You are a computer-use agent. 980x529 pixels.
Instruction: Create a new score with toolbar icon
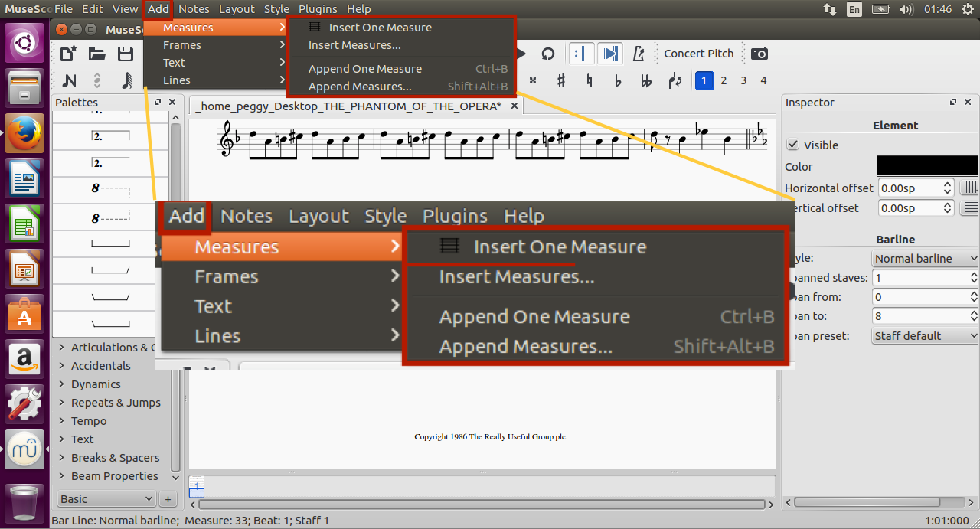point(69,54)
